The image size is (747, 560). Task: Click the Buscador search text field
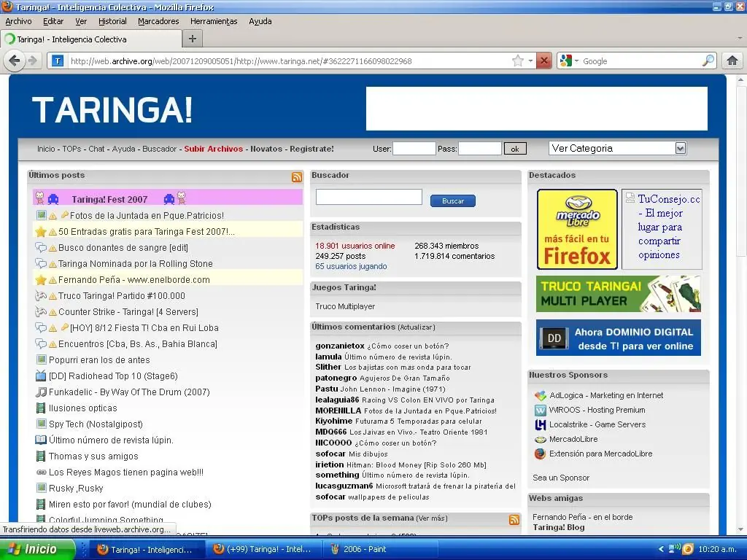click(368, 197)
